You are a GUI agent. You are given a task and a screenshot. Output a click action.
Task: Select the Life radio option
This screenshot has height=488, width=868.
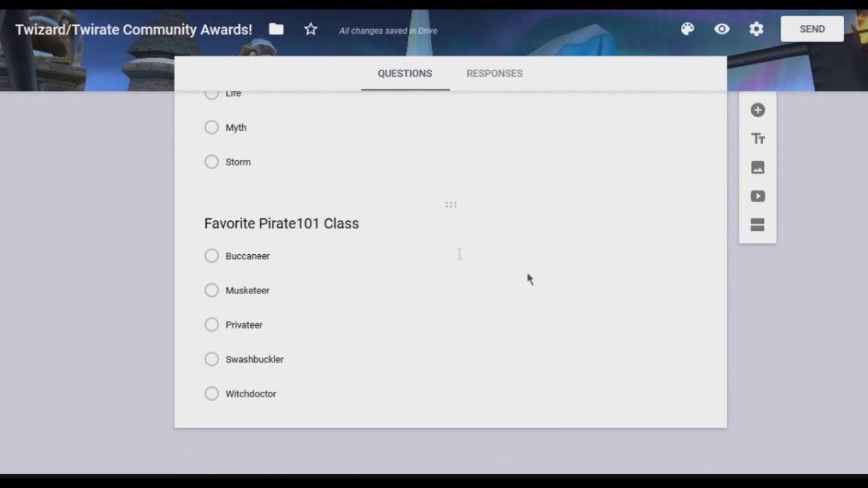click(x=212, y=94)
